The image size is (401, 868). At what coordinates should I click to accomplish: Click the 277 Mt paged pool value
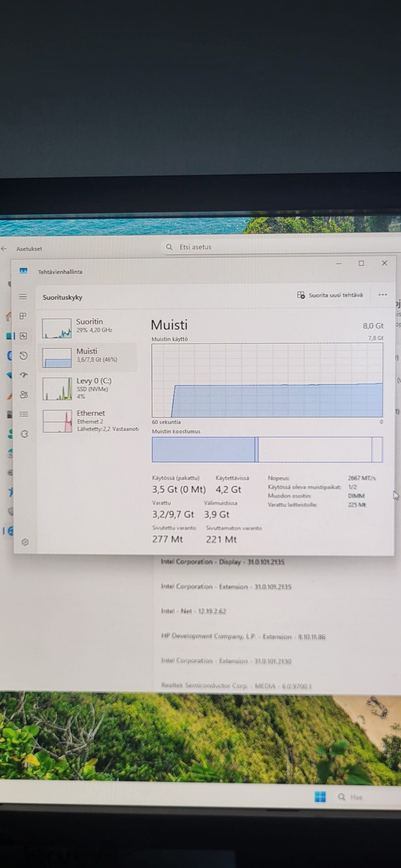pos(168,539)
